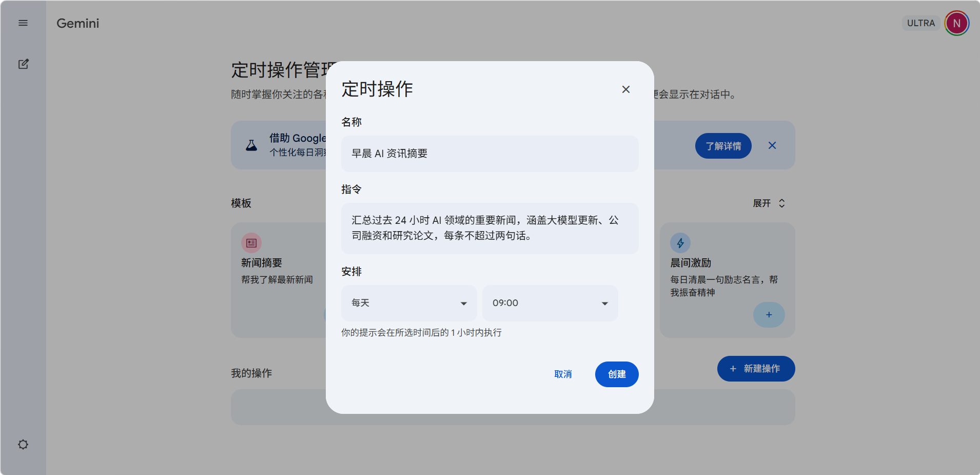The width and height of the screenshot is (980, 475).
Task: Click the 了解详情 button
Action: click(723, 146)
